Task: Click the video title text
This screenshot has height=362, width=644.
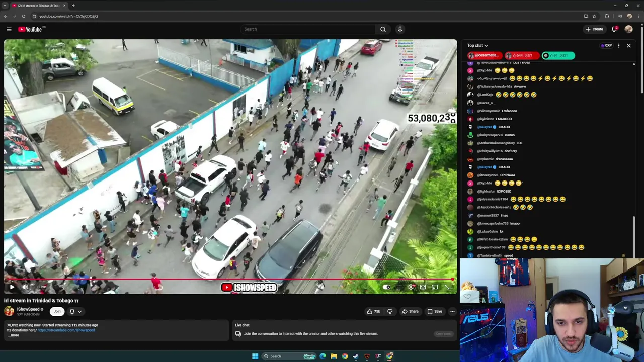Action: 41,301
